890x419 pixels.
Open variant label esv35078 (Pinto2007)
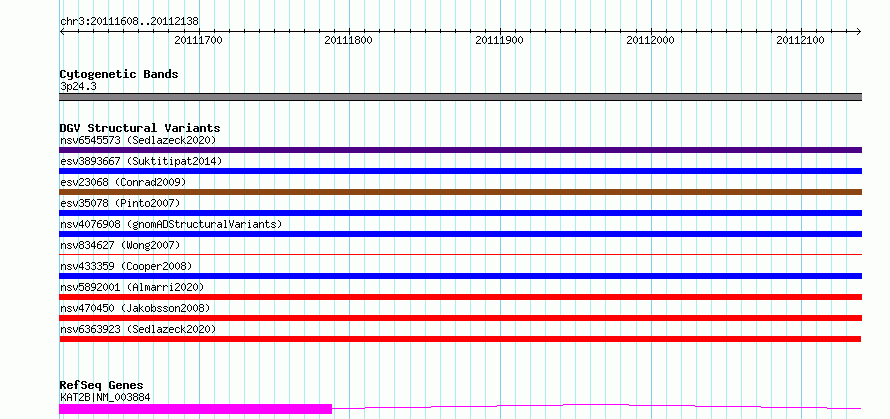pyautogui.click(x=120, y=203)
